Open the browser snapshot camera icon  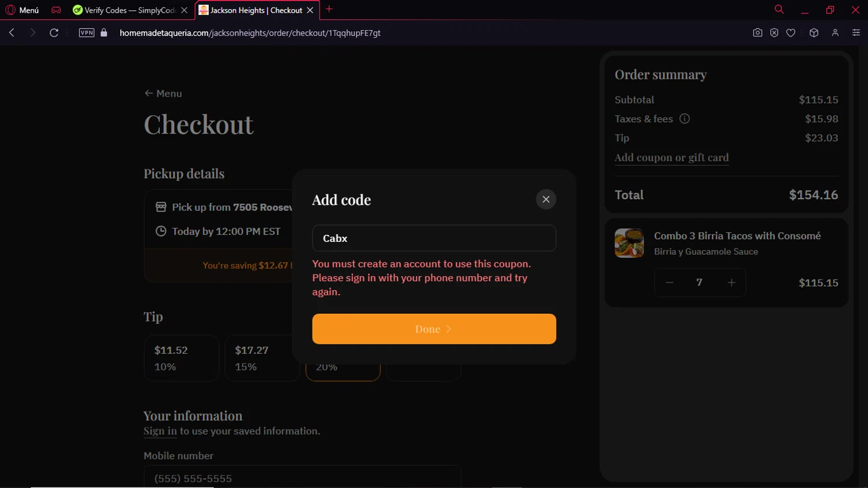(757, 33)
